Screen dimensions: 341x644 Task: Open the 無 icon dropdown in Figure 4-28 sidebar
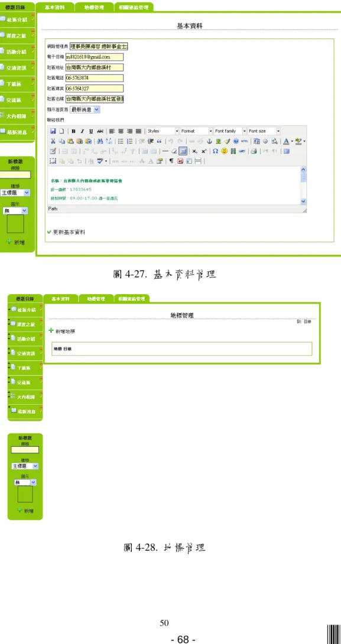coord(25,483)
